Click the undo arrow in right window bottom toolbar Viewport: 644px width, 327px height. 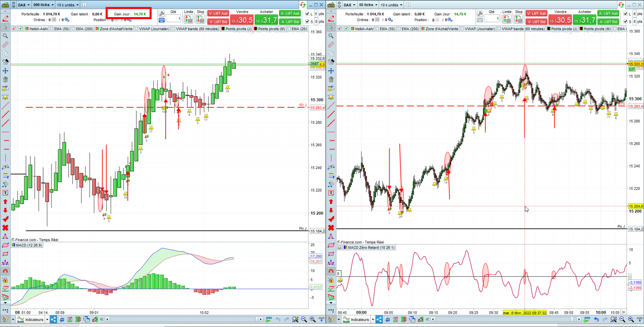pyautogui.click(x=596, y=319)
